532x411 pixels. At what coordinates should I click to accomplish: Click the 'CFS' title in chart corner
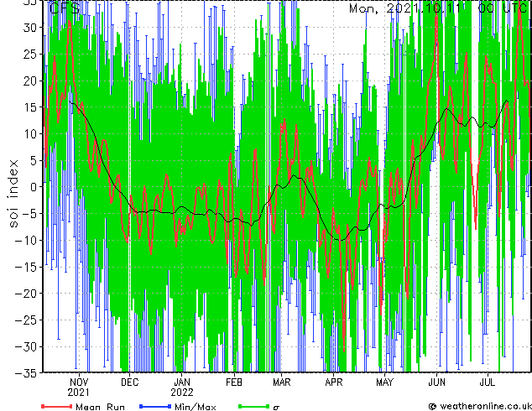point(65,8)
